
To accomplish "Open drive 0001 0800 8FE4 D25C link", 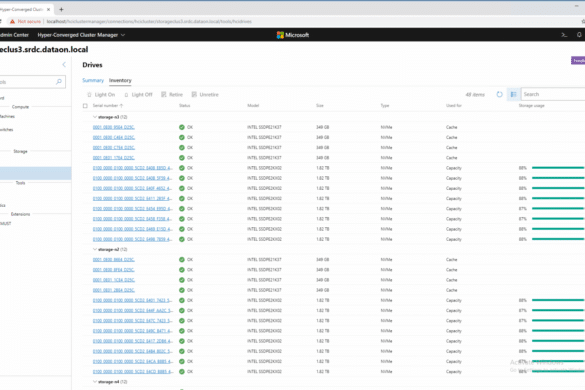I will click(114, 270).
